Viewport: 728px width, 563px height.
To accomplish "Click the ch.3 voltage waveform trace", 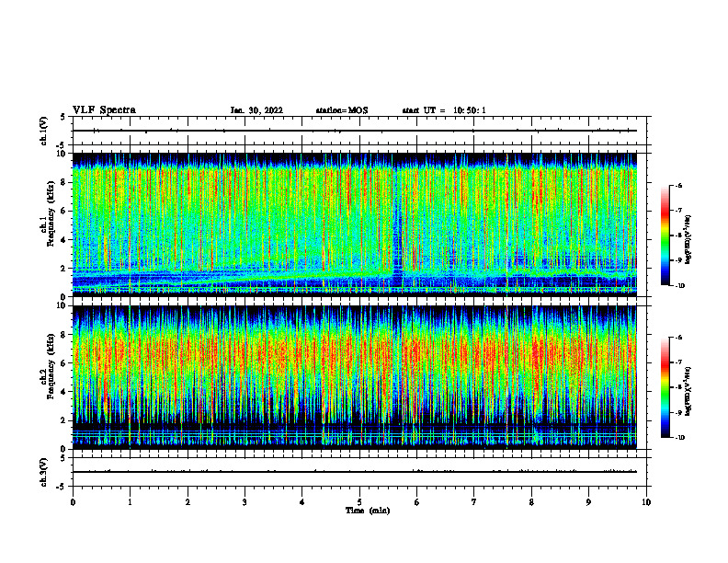I will tap(355, 472).
